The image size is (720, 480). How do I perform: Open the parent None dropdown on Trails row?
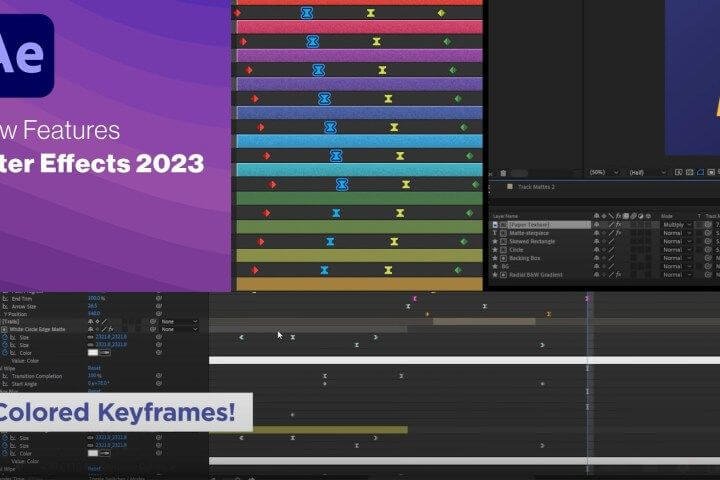click(x=180, y=322)
